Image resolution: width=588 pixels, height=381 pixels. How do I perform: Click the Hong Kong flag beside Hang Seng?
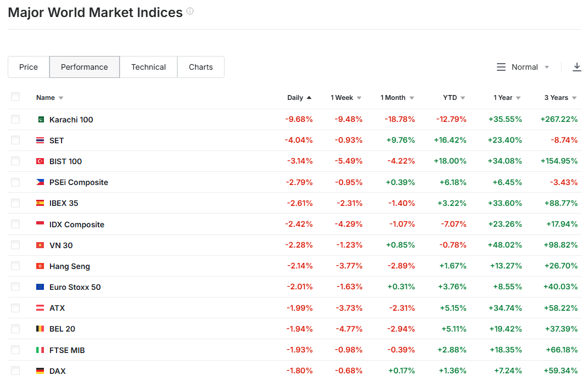click(x=40, y=266)
